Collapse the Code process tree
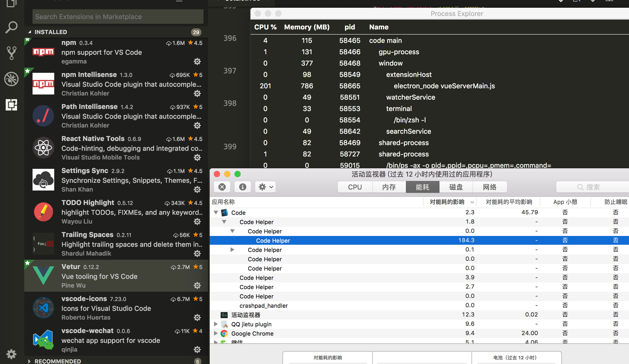 click(x=216, y=212)
